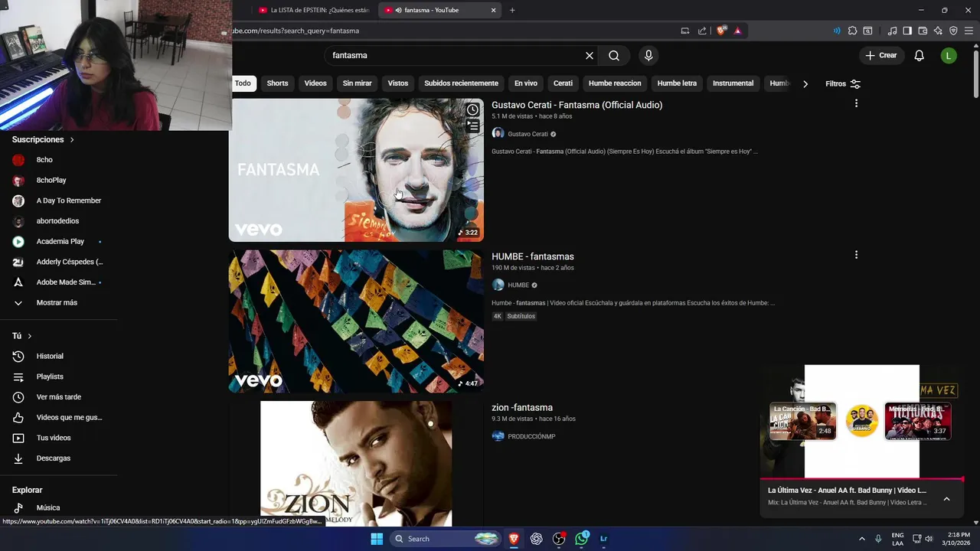This screenshot has width=980, height=551.
Task: Open the Windows Start button
Action: click(x=377, y=539)
